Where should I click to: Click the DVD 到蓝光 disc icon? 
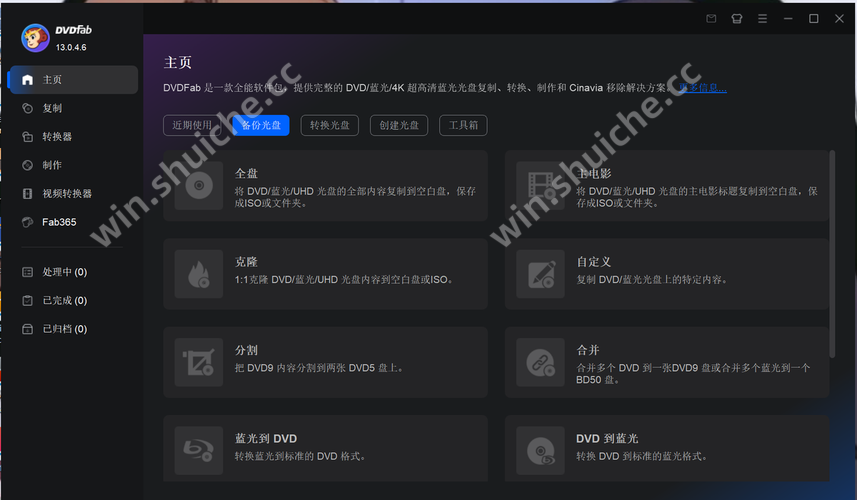(x=541, y=450)
